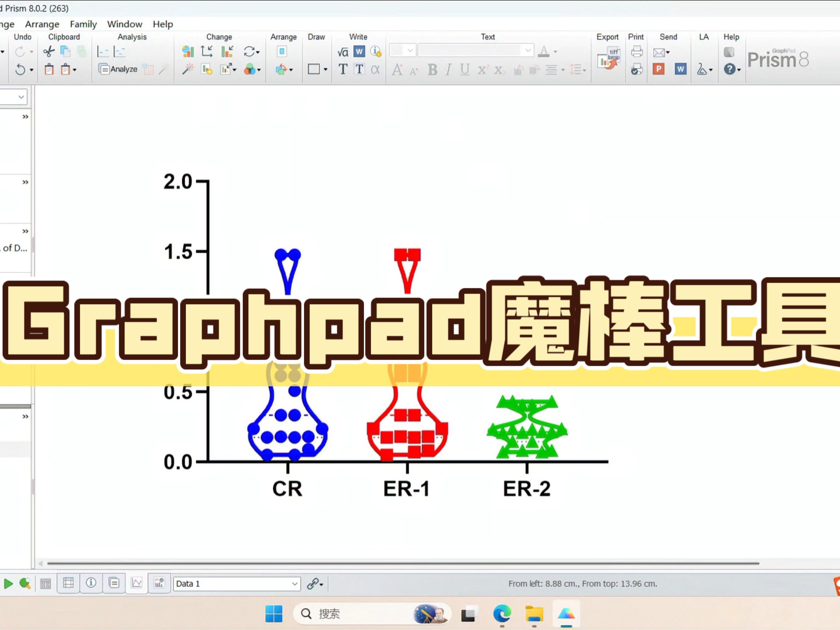Screen dimensions: 840x630
Task: Send graph to Word
Action: [681, 69]
